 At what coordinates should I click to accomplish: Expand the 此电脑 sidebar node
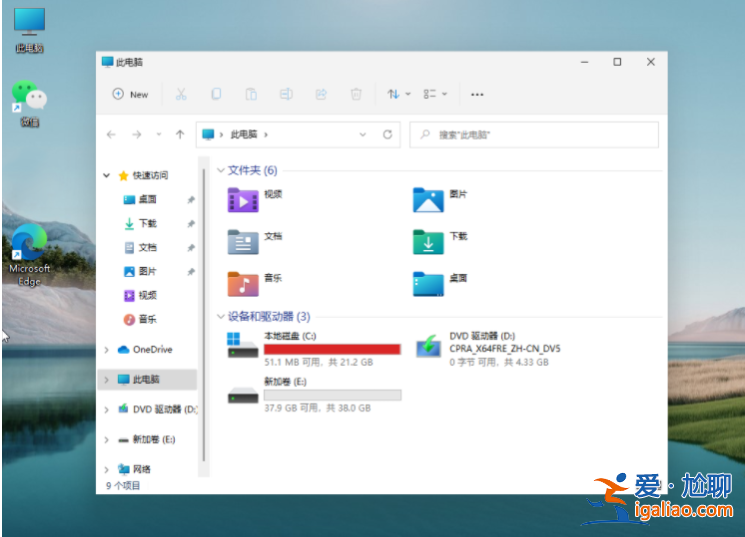(x=106, y=380)
